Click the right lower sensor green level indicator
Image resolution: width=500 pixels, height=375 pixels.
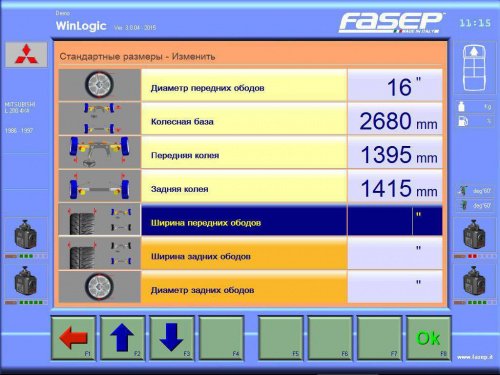[x=474, y=303]
